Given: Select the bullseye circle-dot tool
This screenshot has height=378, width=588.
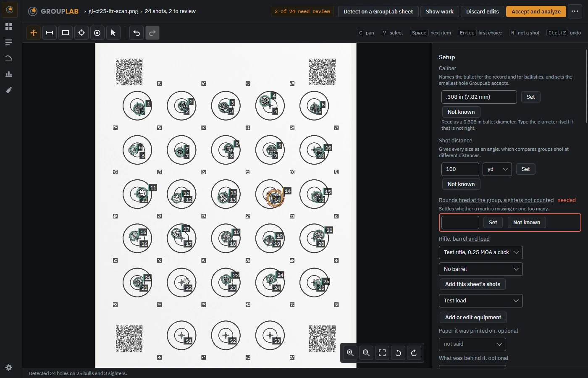Looking at the screenshot, I should pyautogui.click(x=97, y=33).
